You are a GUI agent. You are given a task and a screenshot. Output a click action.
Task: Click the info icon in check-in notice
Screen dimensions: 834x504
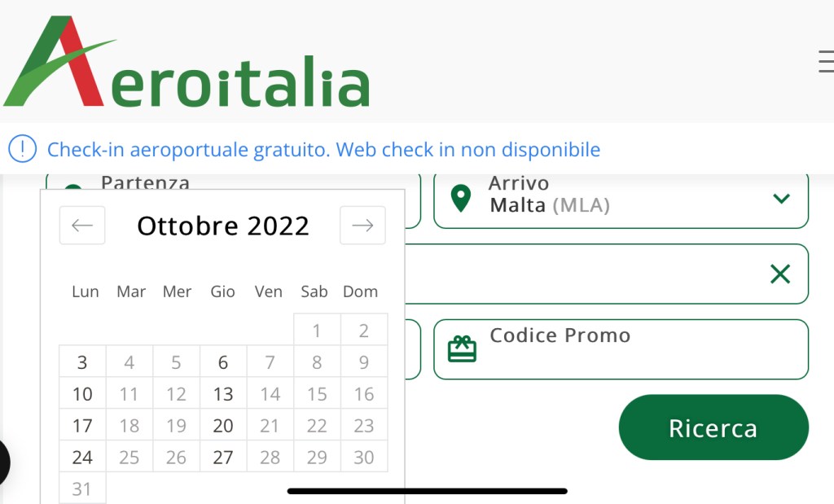coord(22,149)
